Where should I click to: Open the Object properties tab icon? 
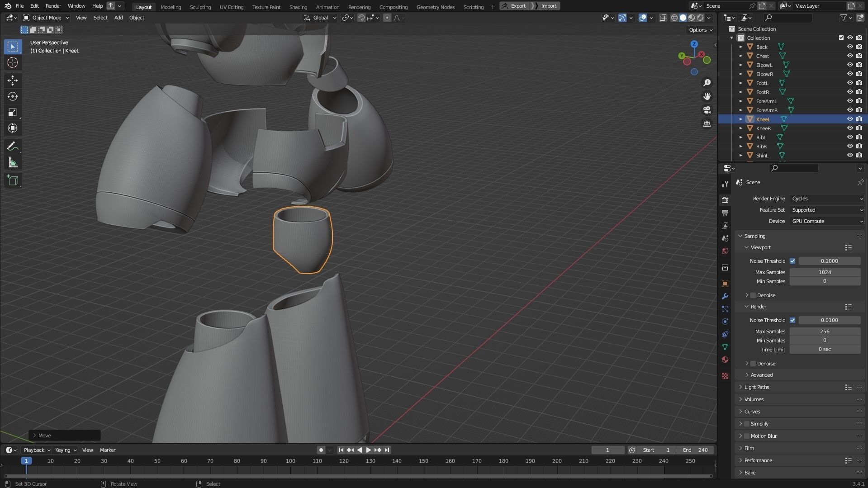click(725, 284)
